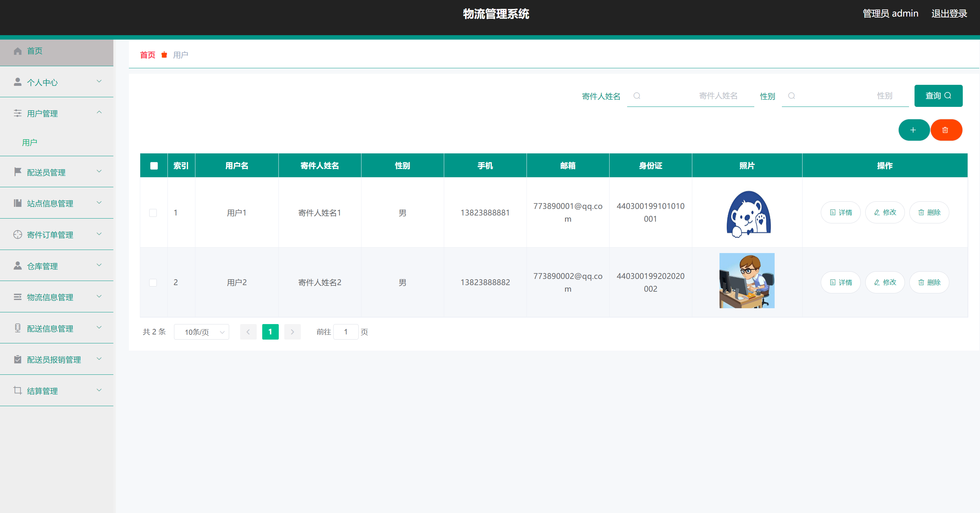980x513 pixels.
Task: Click the microphone-like icon beside 配送信息管理
Action: (18, 328)
